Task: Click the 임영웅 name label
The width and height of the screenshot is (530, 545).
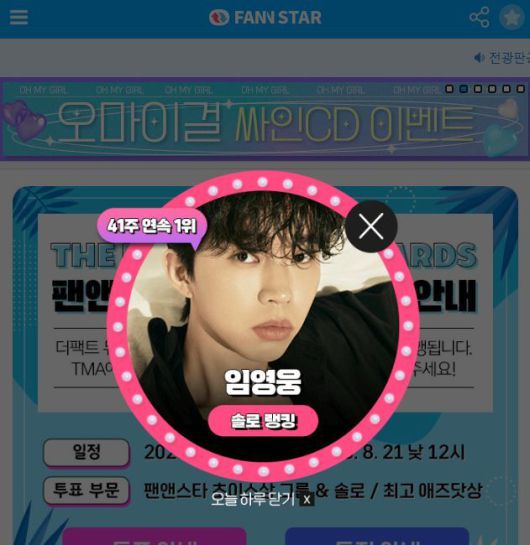Action: pos(263,382)
